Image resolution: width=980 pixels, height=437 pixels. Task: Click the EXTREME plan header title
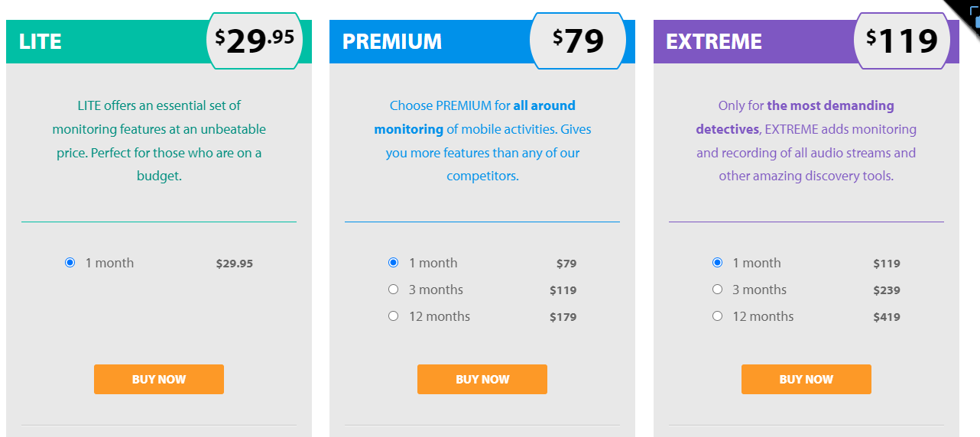714,41
